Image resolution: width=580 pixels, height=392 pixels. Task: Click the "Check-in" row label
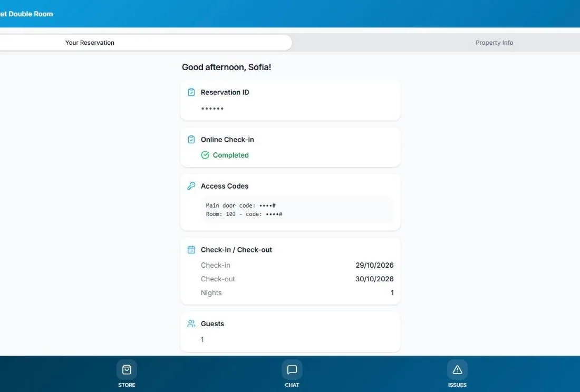point(215,265)
